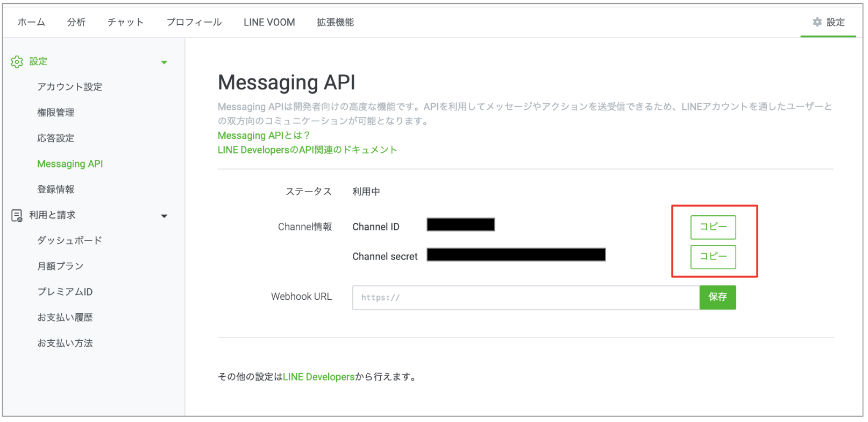
Task: Click the gear icon in top-right 設定 tab
Action: click(x=817, y=22)
